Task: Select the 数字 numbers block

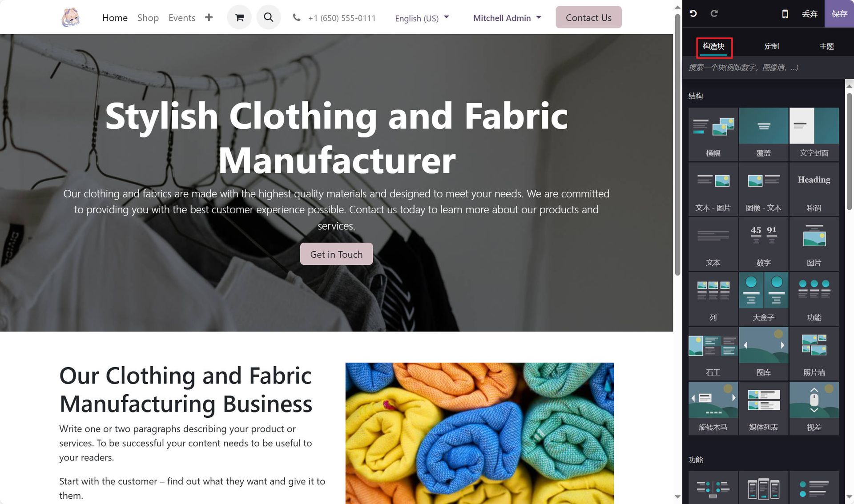Action: (763, 244)
